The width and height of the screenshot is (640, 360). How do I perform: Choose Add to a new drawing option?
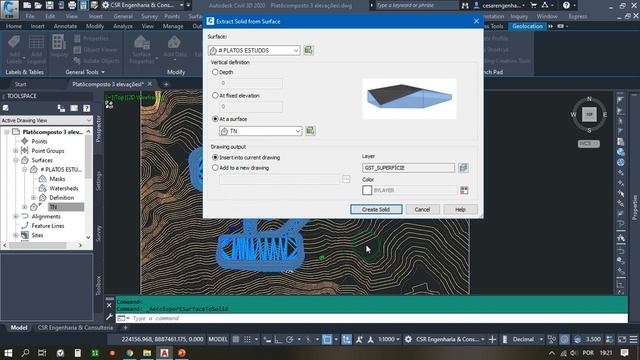coord(215,168)
